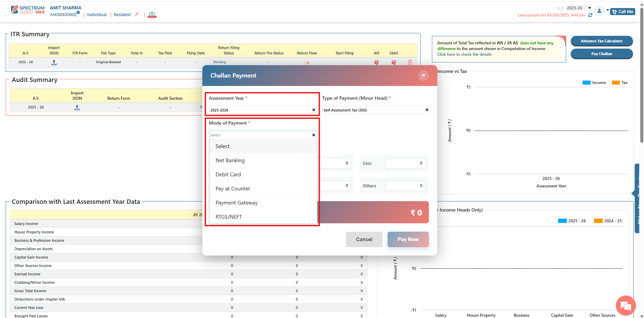Click Import JSON upload icon in ITR Summary
Image resolution: width=644 pixels, height=318 pixels.
pos(54,62)
